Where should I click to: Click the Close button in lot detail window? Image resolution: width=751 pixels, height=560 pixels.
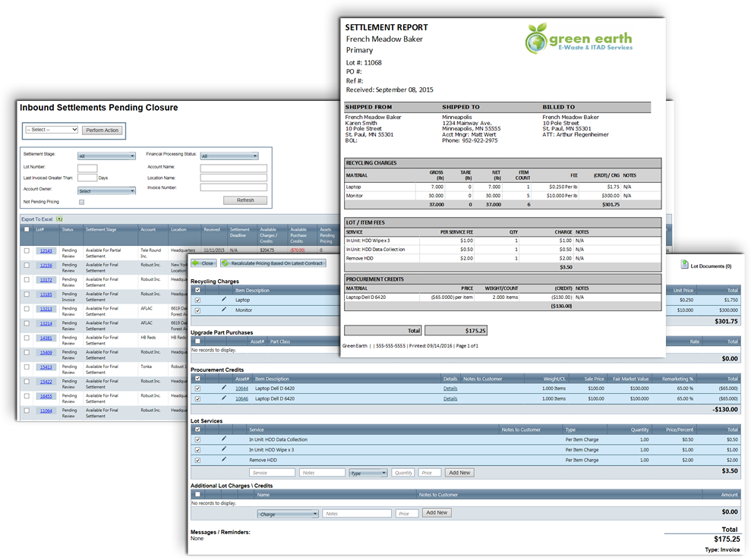[204, 263]
